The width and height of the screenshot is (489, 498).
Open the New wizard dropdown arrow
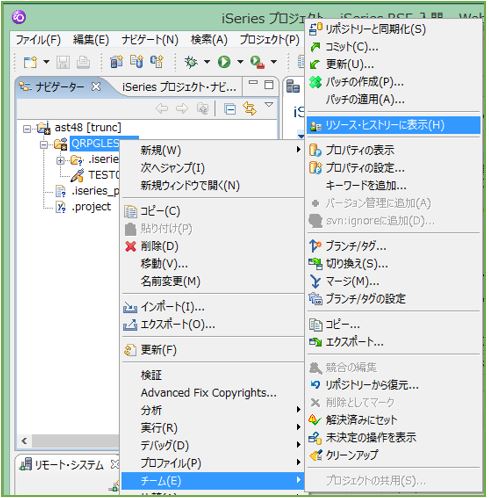pyautogui.click(x=46, y=62)
